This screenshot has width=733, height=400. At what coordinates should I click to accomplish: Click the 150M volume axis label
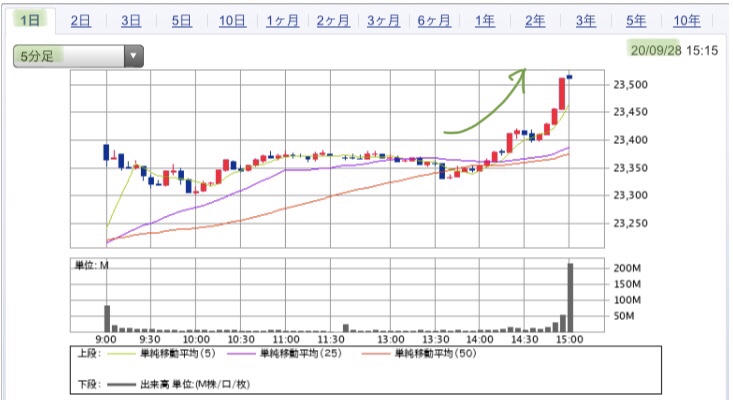[627, 284]
